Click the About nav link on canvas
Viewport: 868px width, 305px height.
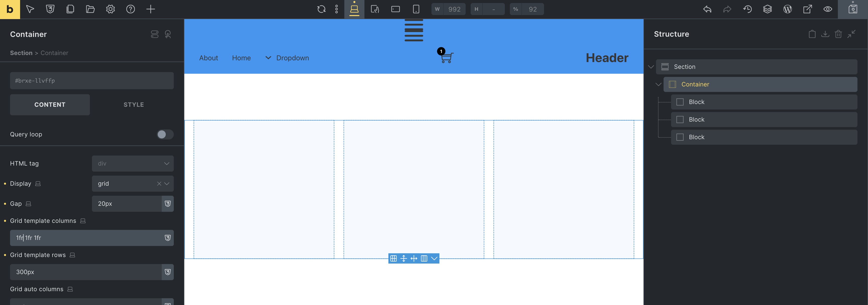tap(208, 58)
